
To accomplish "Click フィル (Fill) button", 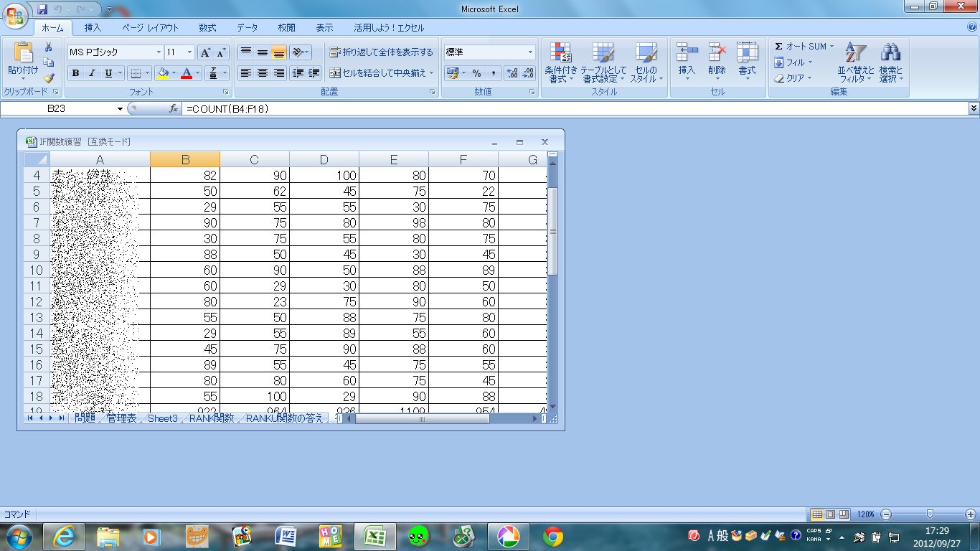I will 793,62.
